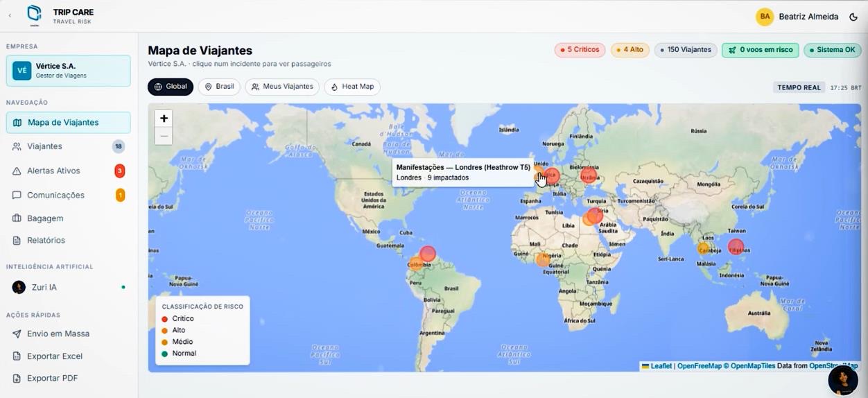This screenshot has width=868, height=398.
Task: Click the Trip Care logo icon
Action: (34, 15)
